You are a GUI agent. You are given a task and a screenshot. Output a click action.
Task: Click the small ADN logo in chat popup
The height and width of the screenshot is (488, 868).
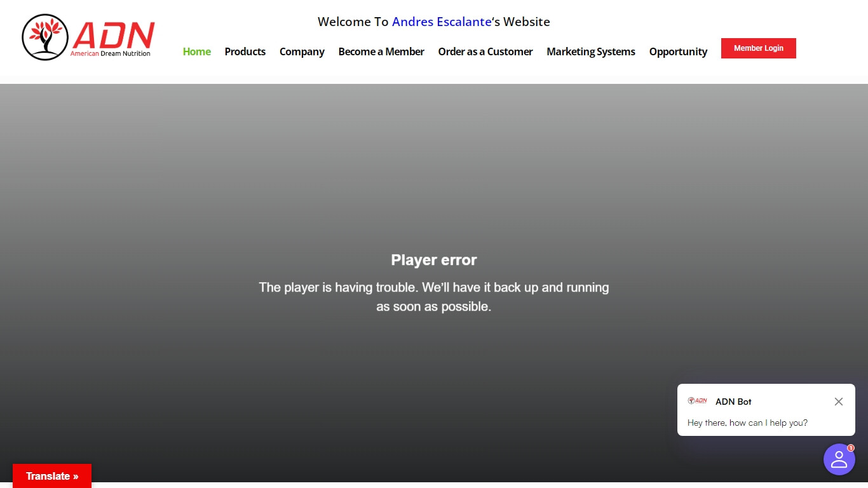(x=697, y=401)
